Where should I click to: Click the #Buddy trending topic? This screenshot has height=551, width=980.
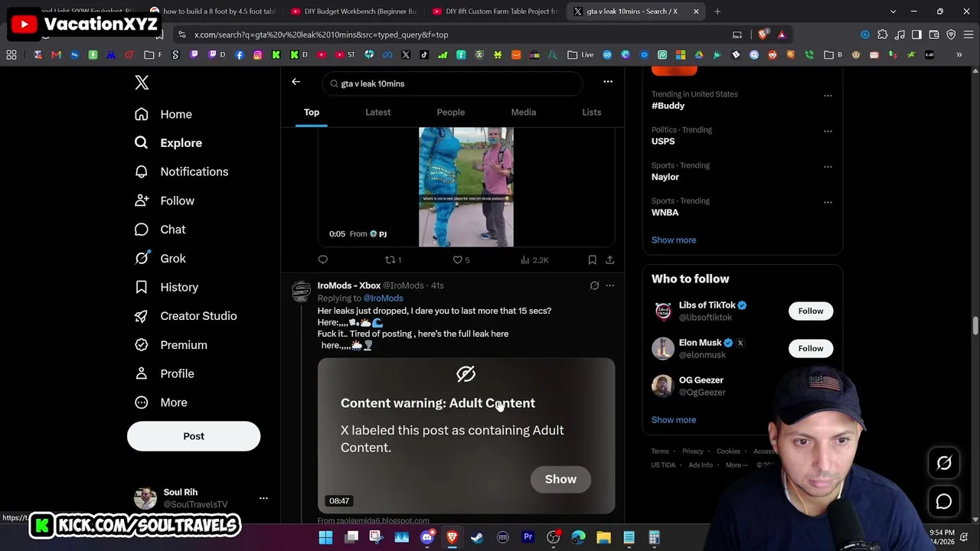pyautogui.click(x=668, y=106)
